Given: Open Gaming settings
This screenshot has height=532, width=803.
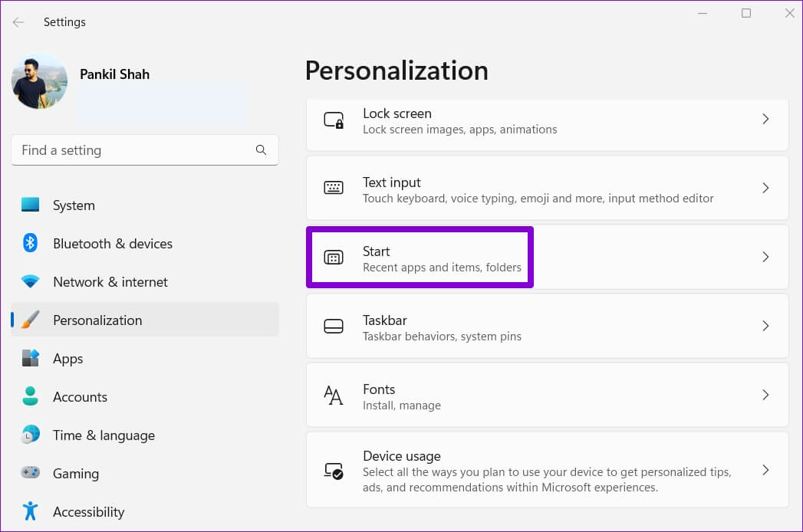Looking at the screenshot, I should click(145, 473).
